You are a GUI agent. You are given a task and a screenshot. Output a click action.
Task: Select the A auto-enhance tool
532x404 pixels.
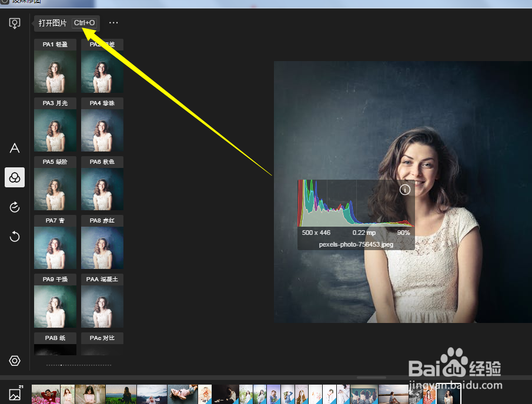[15, 148]
